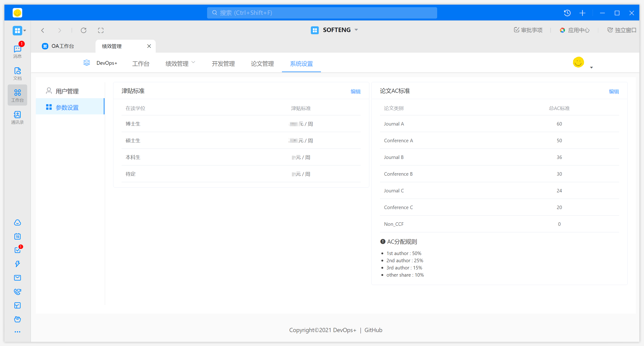Screen dimensions: 644x346
Task: Open the 论文管理 menu item
Action: [262, 63]
